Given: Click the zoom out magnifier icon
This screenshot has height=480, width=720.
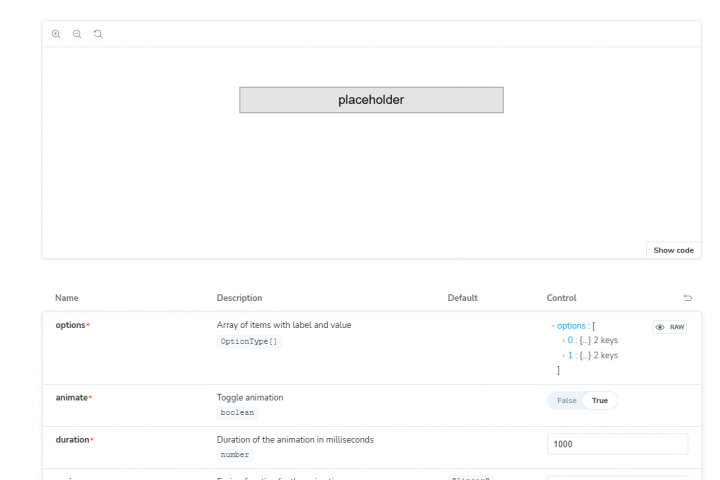Looking at the screenshot, I should point(76,34).
